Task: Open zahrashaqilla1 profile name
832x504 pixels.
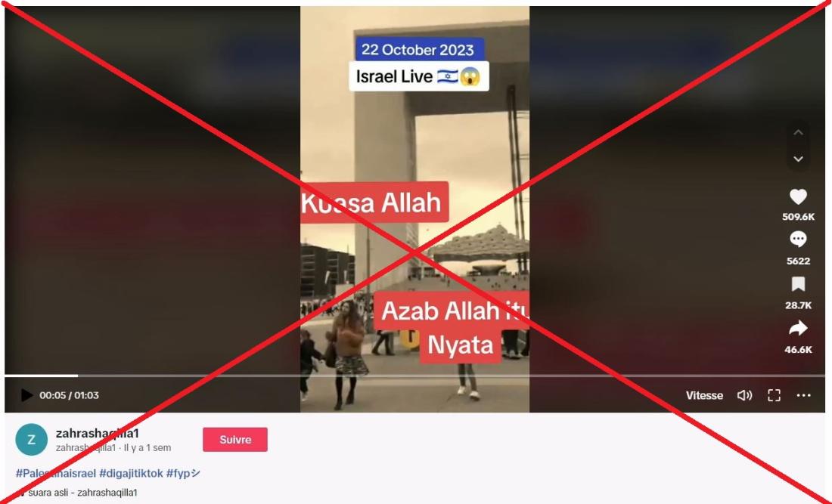Action: 97,434
